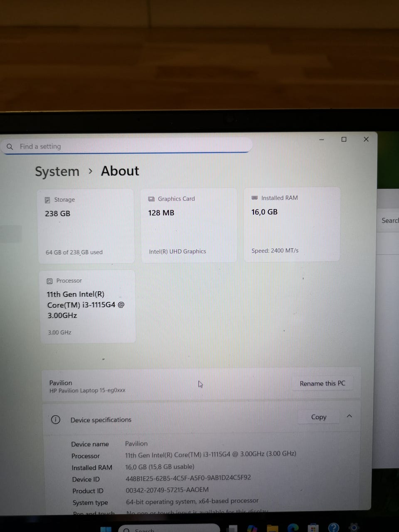
Task: Open Microsoft Store from the taskbar
Action: (x=314, y=528)
